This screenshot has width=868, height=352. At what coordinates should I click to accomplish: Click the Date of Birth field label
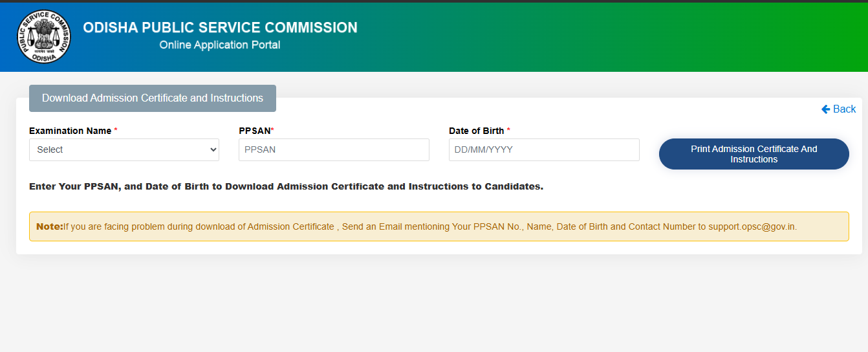tap(477, 131)
